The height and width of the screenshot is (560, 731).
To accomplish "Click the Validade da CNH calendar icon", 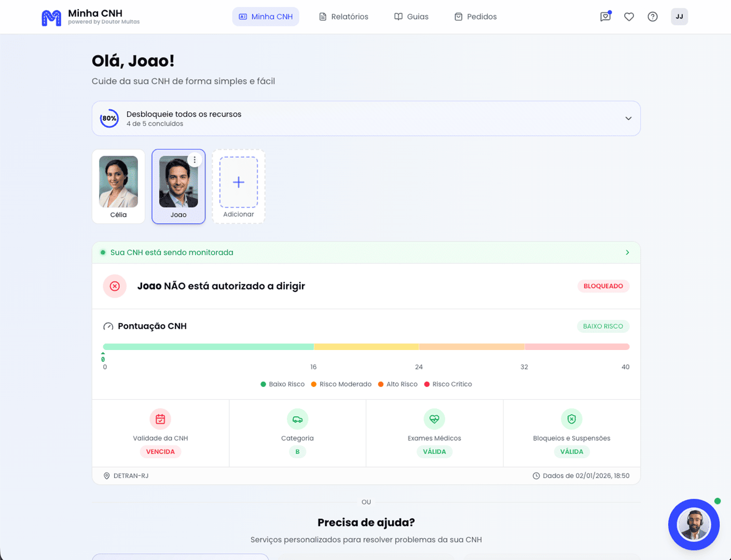I will pos(160,419).
